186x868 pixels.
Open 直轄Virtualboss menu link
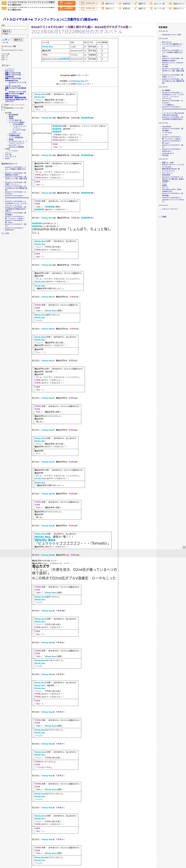[12, 96]
